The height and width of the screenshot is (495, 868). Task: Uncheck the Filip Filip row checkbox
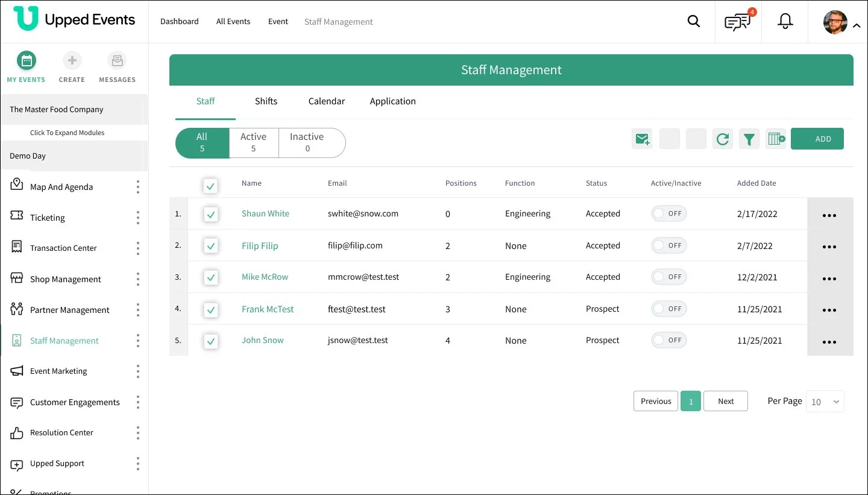210,246
